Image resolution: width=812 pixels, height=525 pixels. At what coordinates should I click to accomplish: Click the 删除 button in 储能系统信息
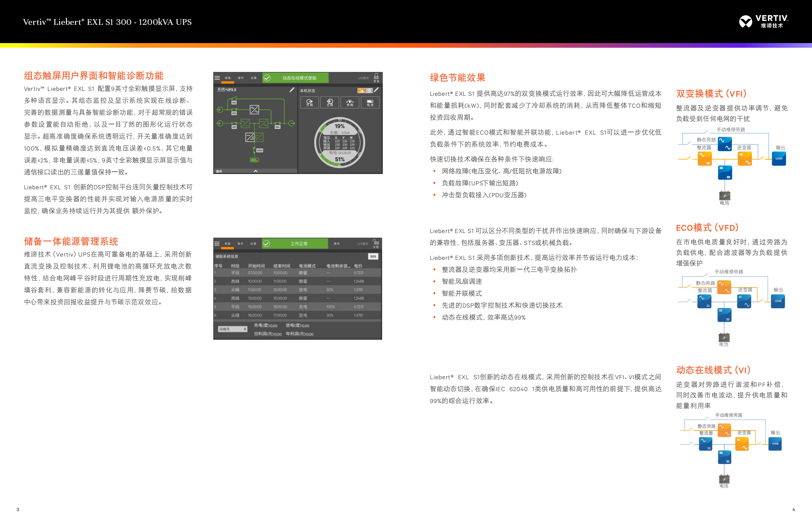(x=373, y=256)
